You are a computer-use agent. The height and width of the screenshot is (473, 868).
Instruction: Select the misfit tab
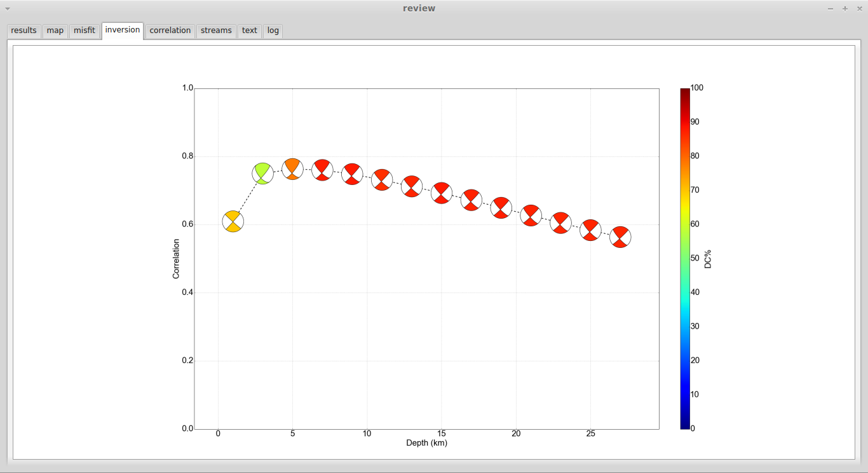click(x=85, y=31)
